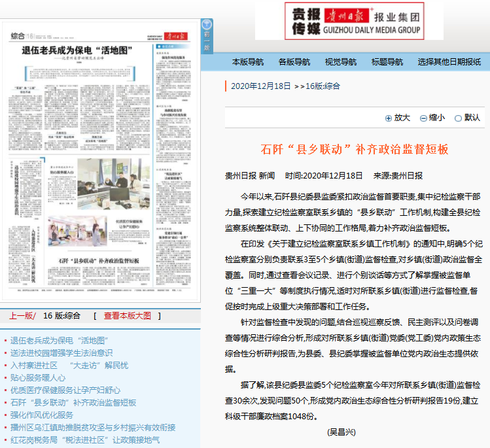Click the 缩小 zoom-out minus icon
The width and height of the screenshot is (490, 448).
tap(423, 118)
